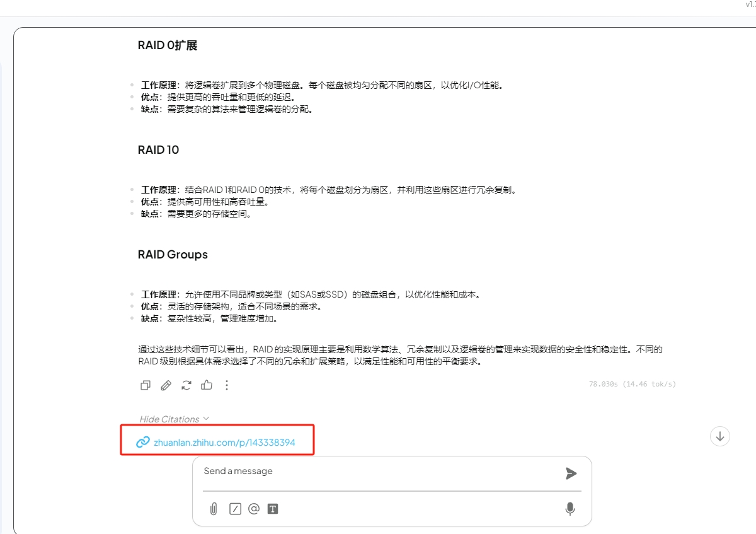Collapse the Hide Citations section
Image resolution: width=756 pixels, height=534 pixels.
click(169, 419)
